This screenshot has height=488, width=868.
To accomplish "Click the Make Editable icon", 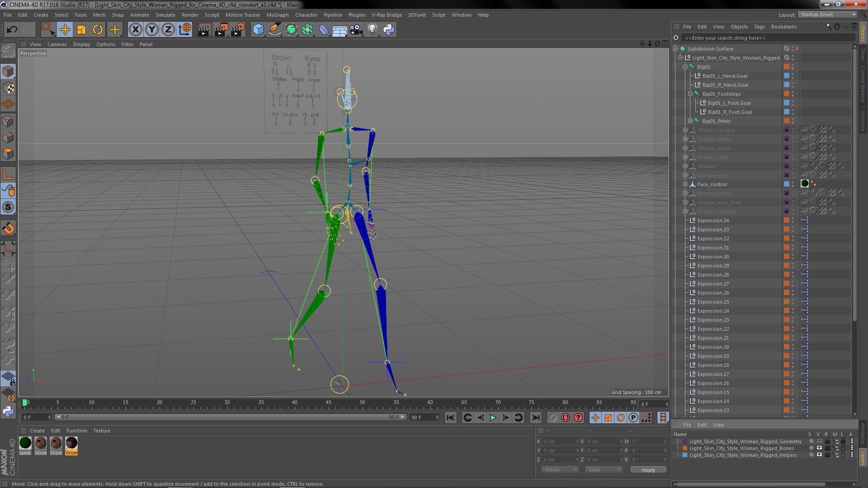I will [x=8, y=51].
